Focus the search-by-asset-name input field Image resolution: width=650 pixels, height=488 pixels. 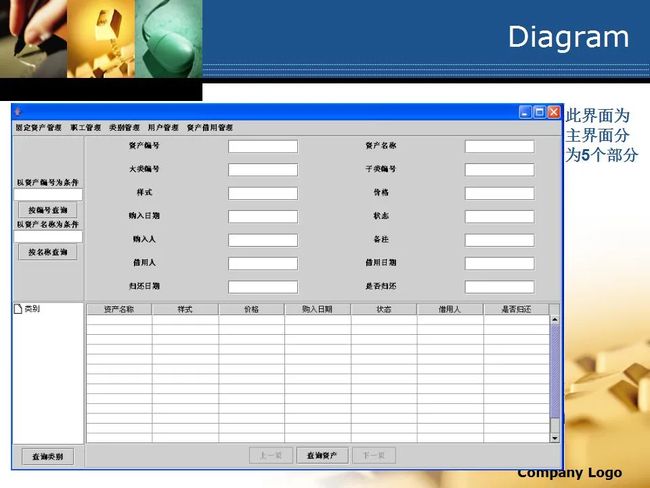49,237
